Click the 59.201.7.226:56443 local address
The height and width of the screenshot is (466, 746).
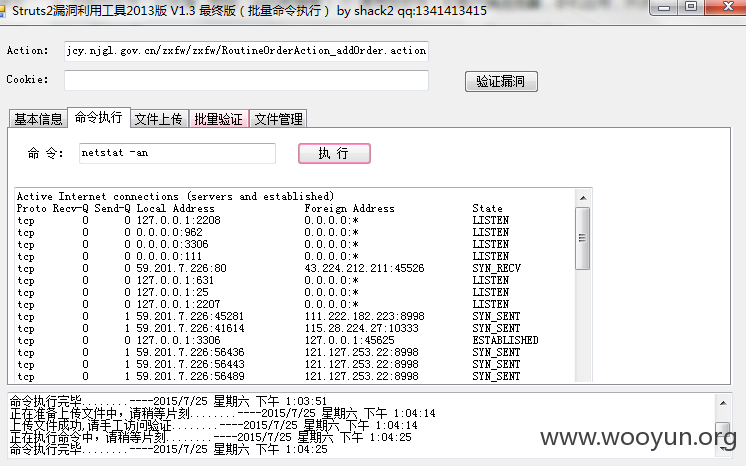tap(190, 364)
